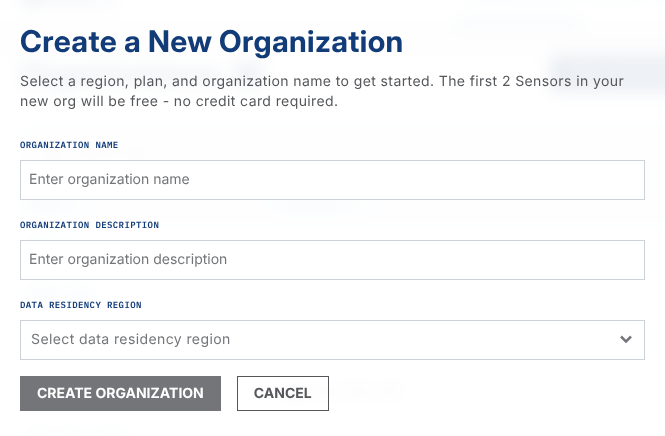Click the dropdown chevron arrow icon
This screenshot has width=665, height=436.
pyautogui.click(x=626, y=339)
